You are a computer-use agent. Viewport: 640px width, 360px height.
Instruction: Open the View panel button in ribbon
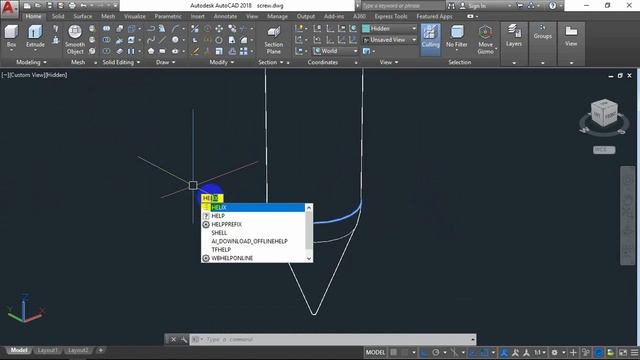[x=571, y=36]
